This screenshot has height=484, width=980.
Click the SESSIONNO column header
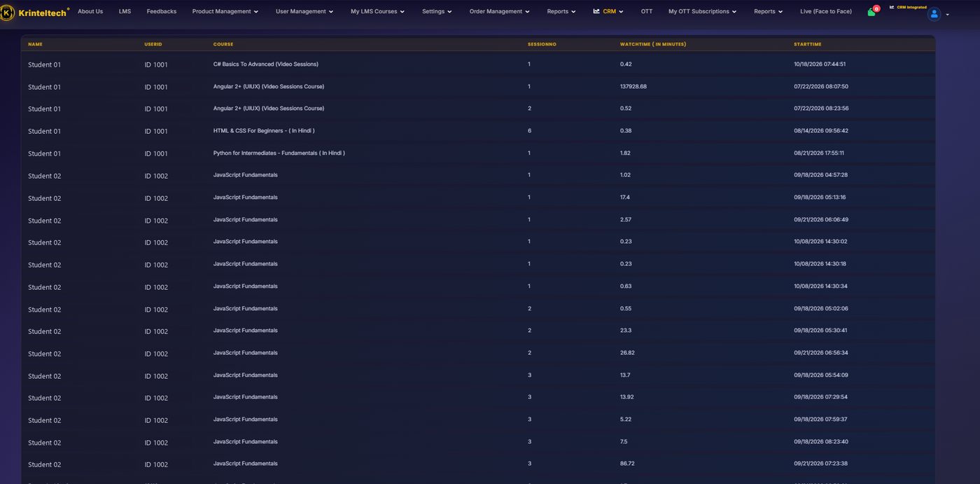click(x=542, y=44)
